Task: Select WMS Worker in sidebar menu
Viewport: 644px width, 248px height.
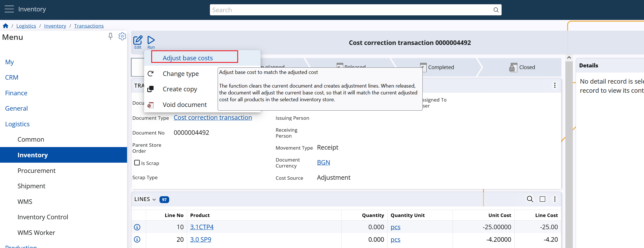Action: 36,233
